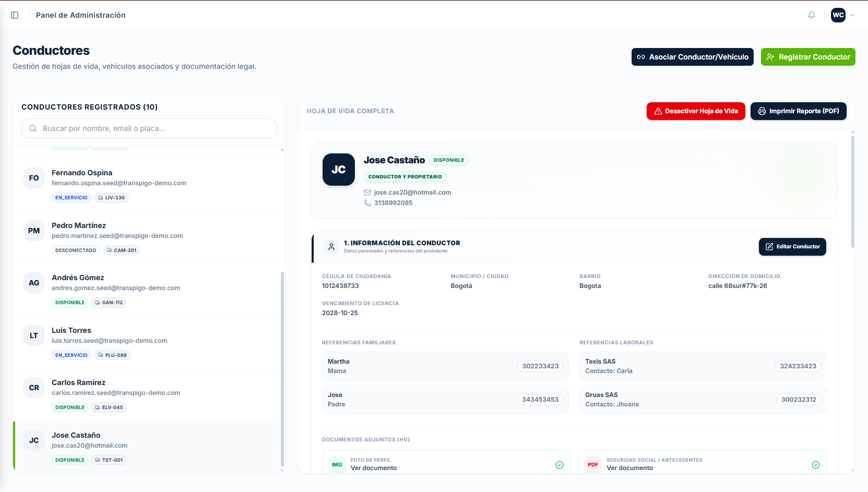Click vehicle plate tag LIV-330
Image resolution: width=868 pixels, height=492 pixels.
[x=111, y=198]
